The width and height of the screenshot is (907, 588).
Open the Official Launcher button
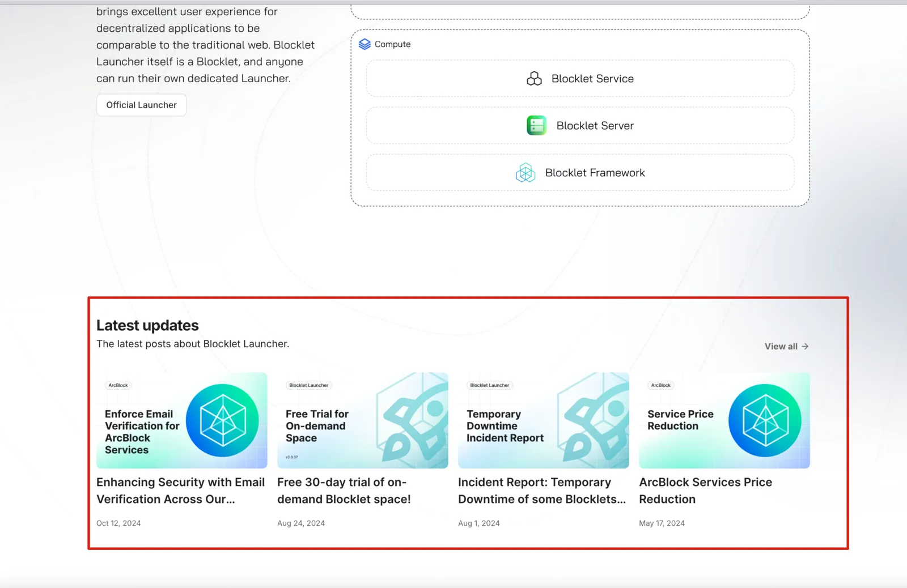tap(141, 105)
